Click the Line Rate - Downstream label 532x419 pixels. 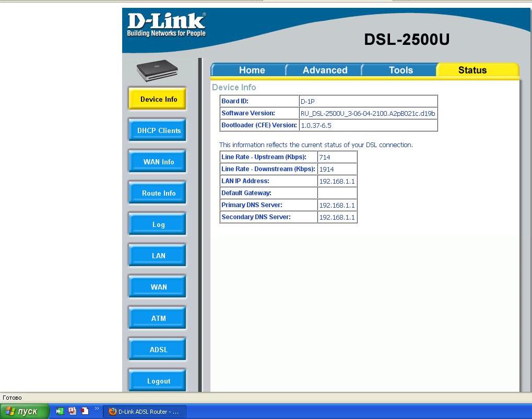pos(268,169)
